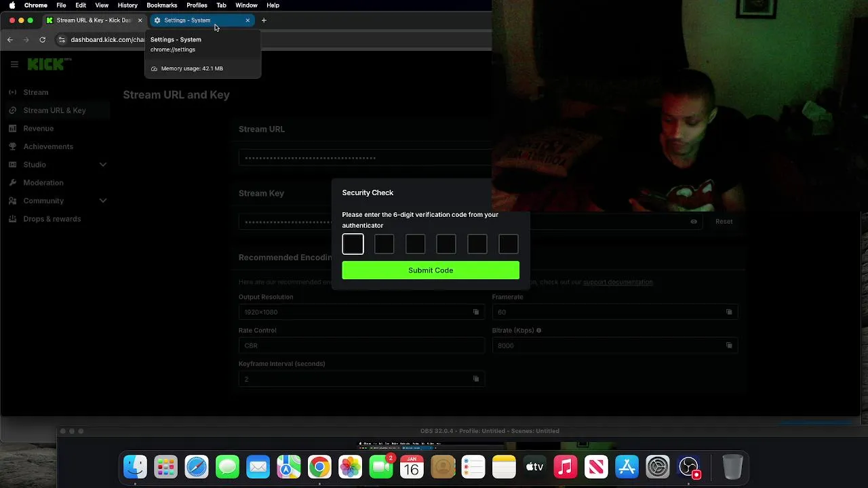This screenshot has height=488, width=868.
Task: Reveal the Stream Key with eye icon
Action: click(x=694, y=222)
